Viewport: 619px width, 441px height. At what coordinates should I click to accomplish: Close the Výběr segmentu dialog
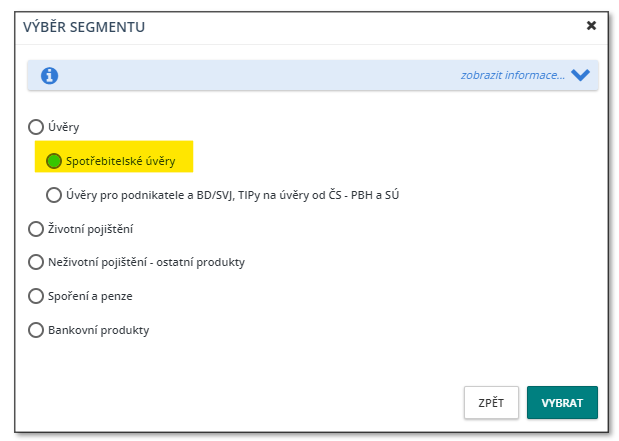point(591,26)
